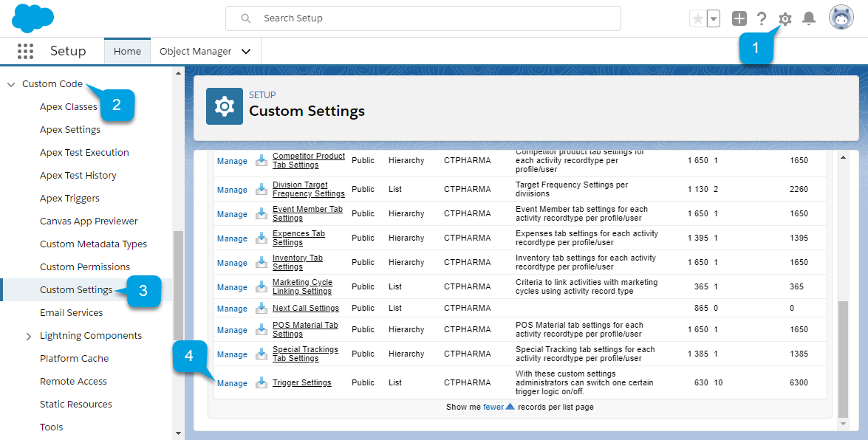Switch to the Home tab

(x=127, y=52)
